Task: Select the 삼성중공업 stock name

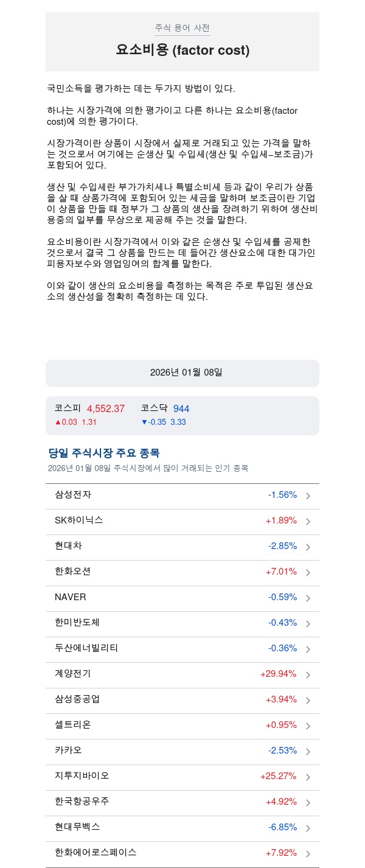Action: click(77, 699)
